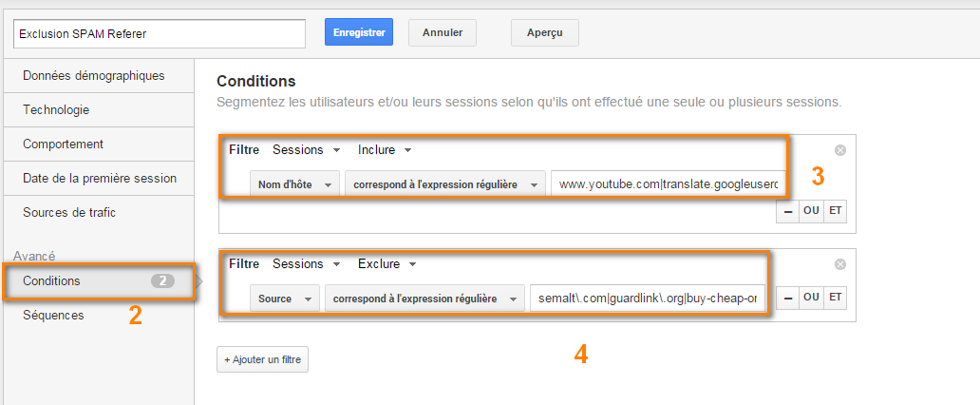Viewport: 980px width, 405px height.
Task: Add OU condition to the Exclure filter
Action: pyautogui.click(x=811, y=298)
